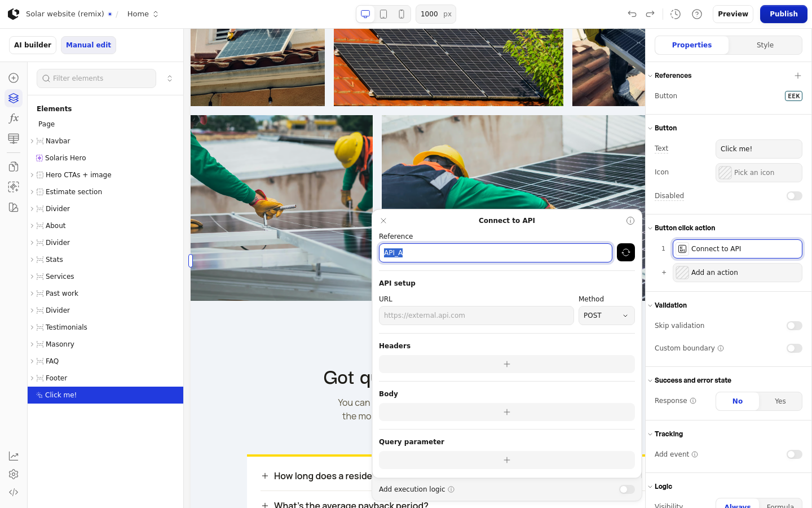Image resolution: width=812 pixels, height=508 pixels.
Task: Switch to AI builder mode
Action: (x=33, y=45)
